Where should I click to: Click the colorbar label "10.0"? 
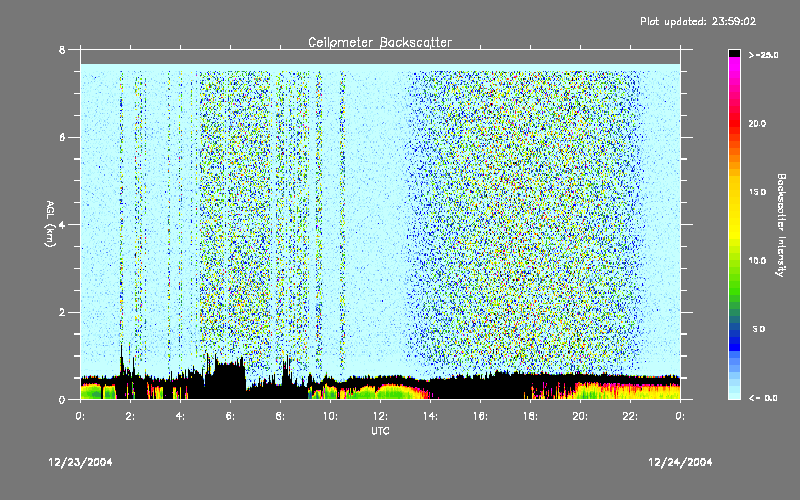[757, 261]
